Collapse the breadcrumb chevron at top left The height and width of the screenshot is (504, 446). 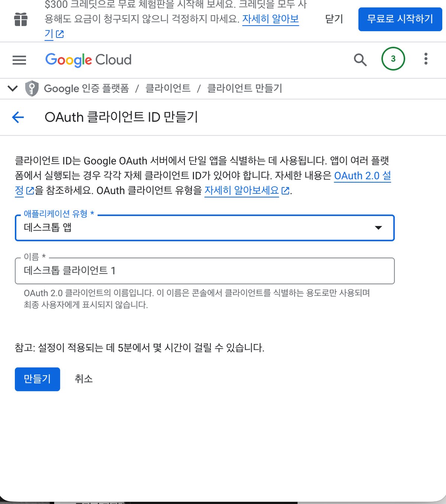(x=12, y=89)
